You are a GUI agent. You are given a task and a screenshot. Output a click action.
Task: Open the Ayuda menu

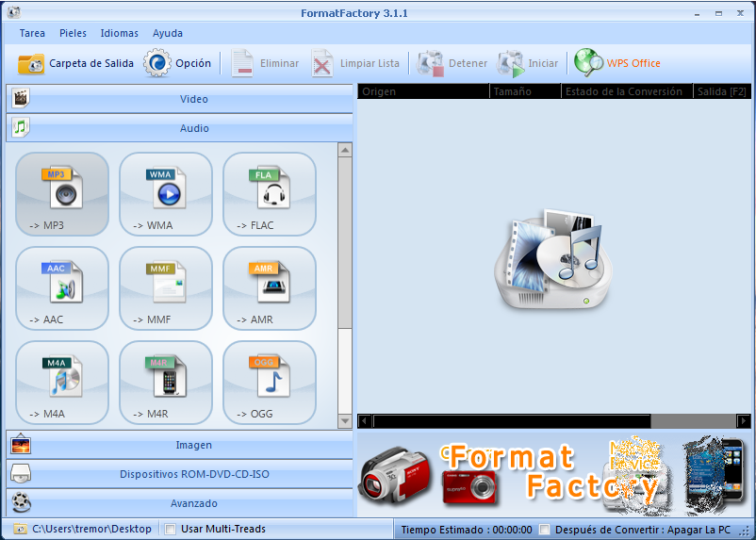(x=167, y=33)
